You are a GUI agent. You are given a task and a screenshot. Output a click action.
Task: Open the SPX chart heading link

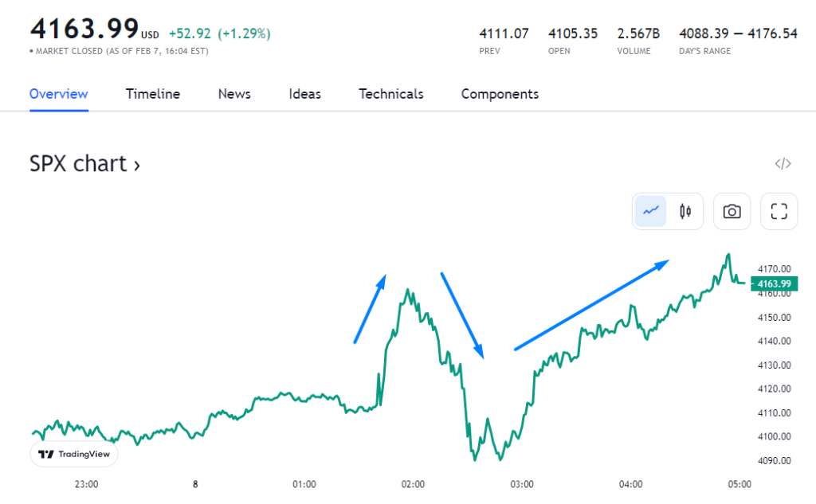pos(78,164)
